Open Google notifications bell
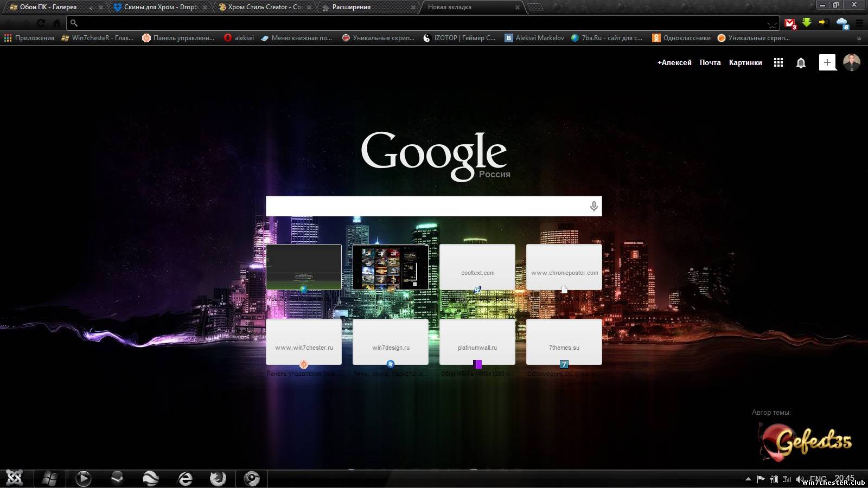The height and width of the screenshot is (488, 868). pos(801,63)
